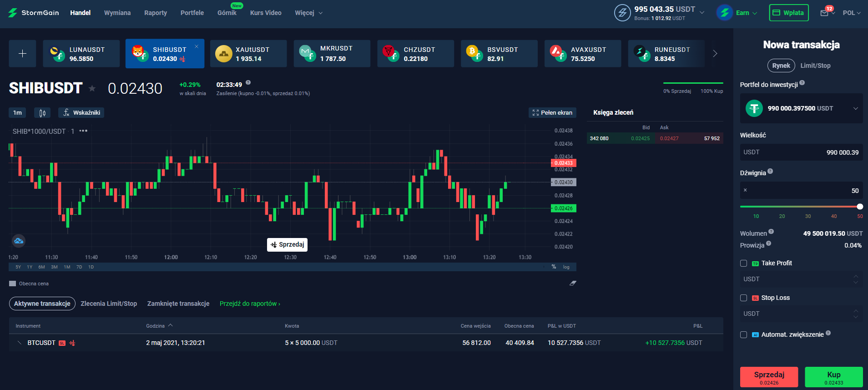868x390 pixels.
Task: Toggle percent scale on chart
Action: coord(554,267)
